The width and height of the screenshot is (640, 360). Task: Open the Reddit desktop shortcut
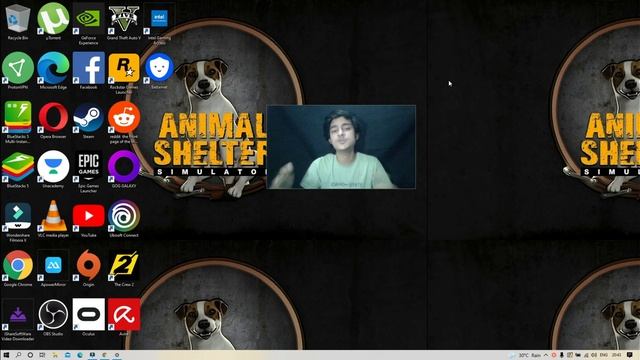124,122
